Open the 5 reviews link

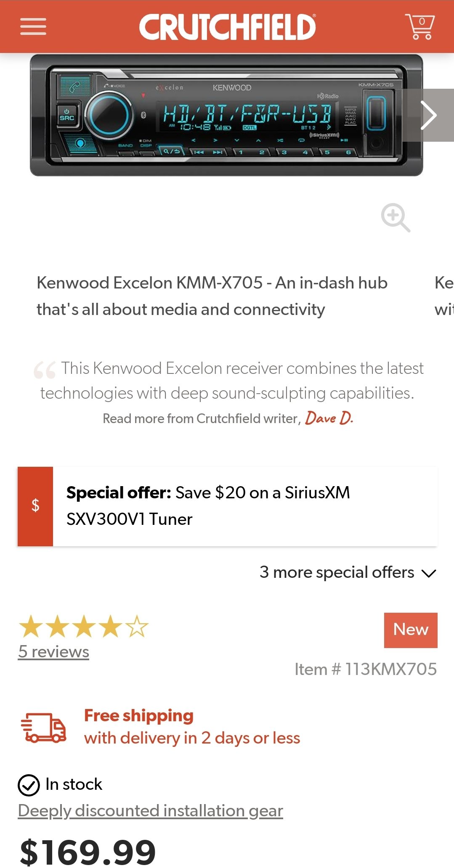pos(53,652)
